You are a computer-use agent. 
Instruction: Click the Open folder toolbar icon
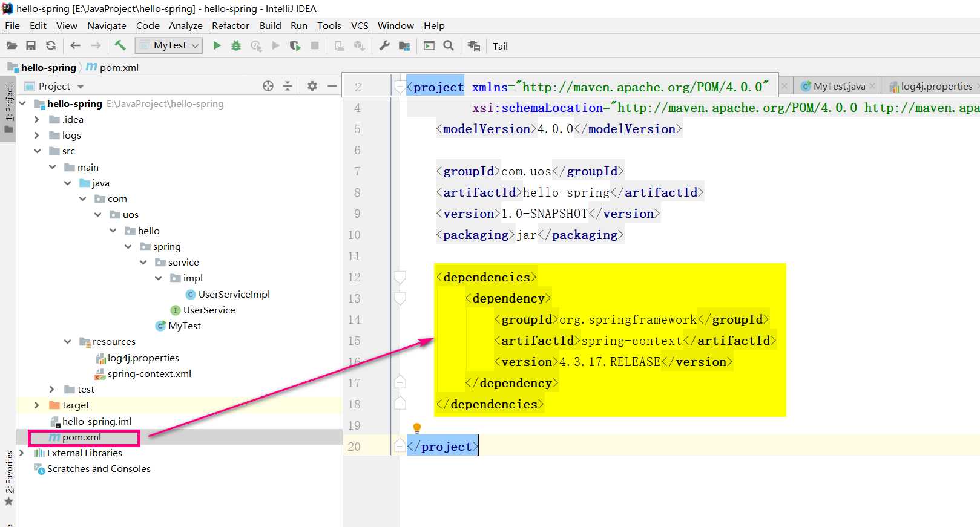12,45
